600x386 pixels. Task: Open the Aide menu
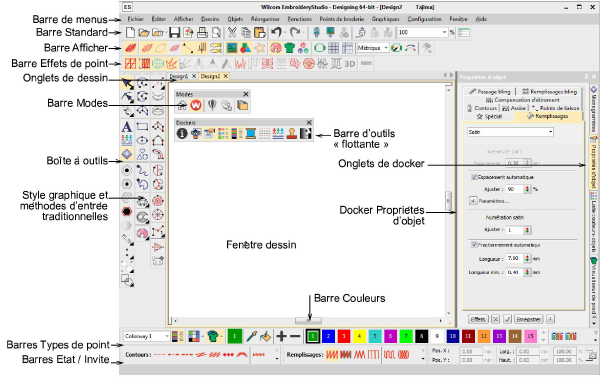[x=481, y=19]
